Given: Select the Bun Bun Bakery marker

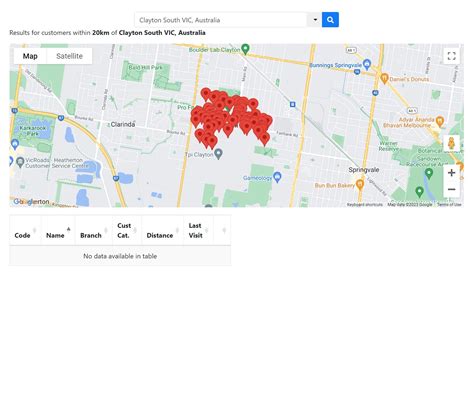Looking at the screenshot, I should (360, 184).
